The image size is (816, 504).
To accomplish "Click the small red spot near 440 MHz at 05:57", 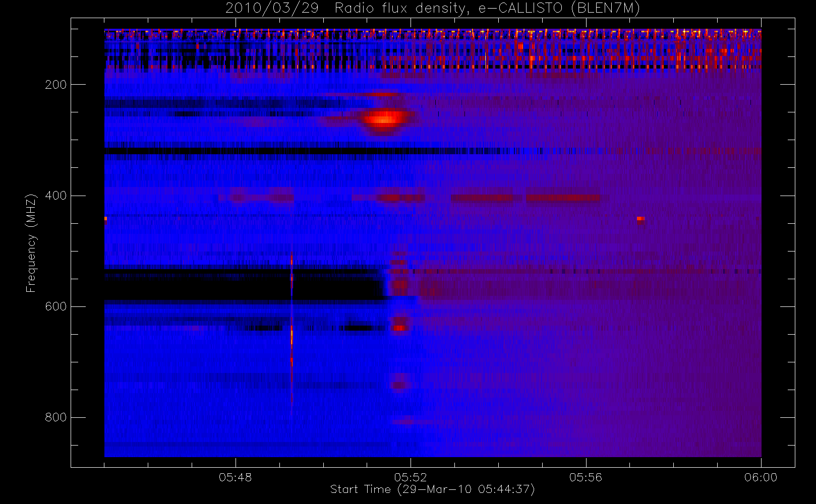I will tap(640, 219).
